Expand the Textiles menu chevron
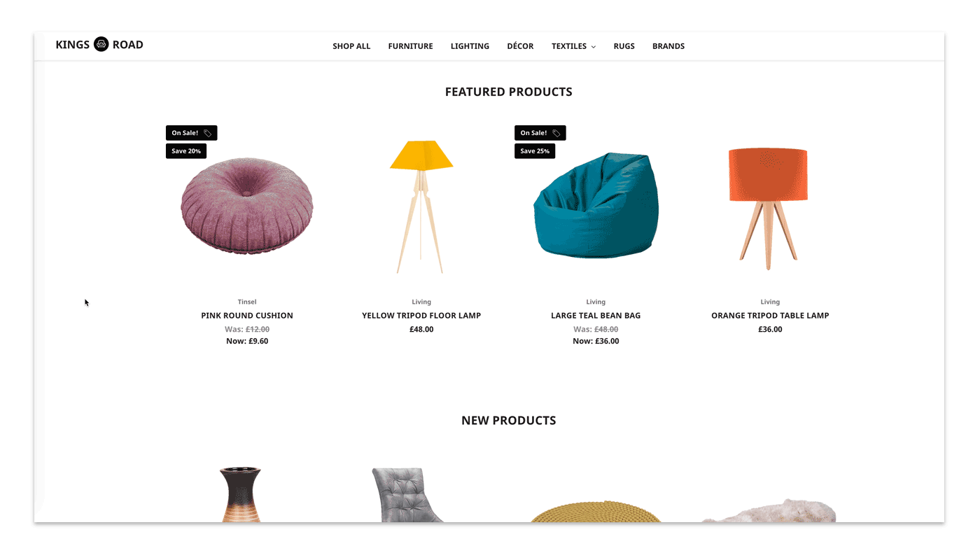The width and height of the screenshot is (980, 560). click(594, 47)
